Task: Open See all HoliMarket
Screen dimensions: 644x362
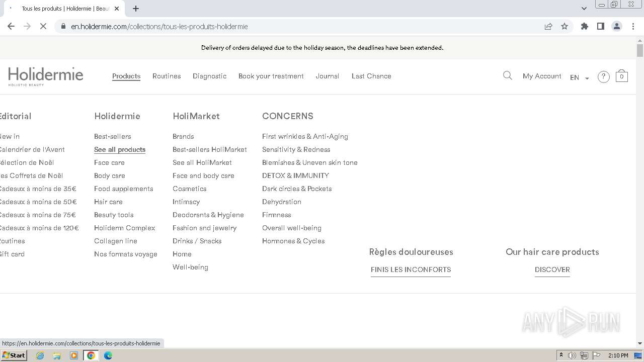Action: click(202, 162)
